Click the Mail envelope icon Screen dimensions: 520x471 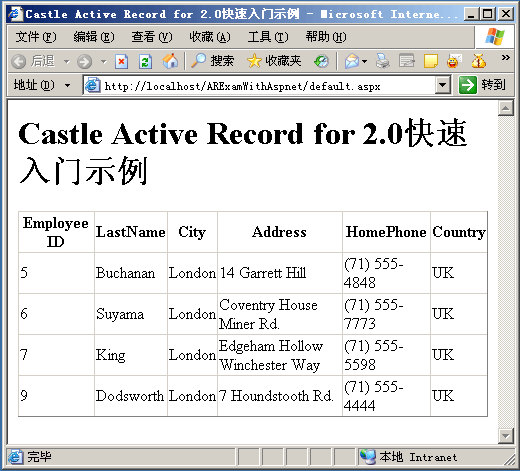point(352,61)
